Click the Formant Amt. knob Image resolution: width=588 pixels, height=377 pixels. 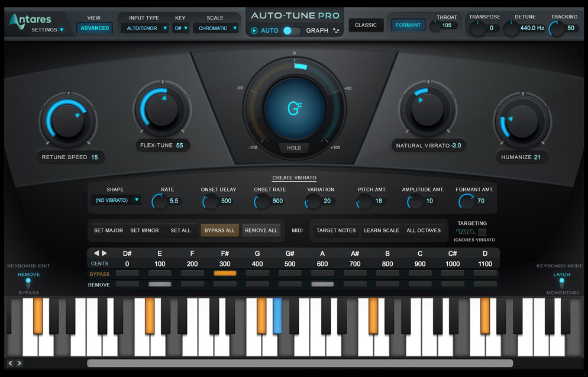tap(467, 201)
